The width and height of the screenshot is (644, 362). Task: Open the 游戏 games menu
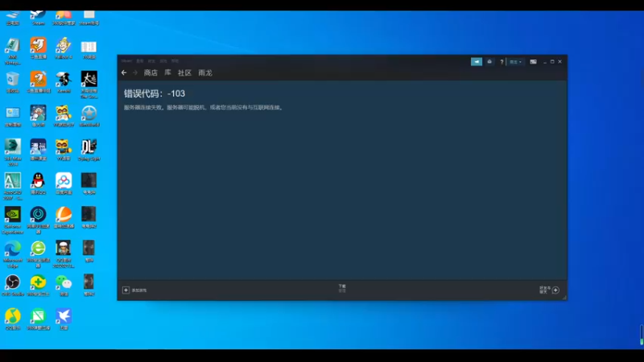point(163,61)
